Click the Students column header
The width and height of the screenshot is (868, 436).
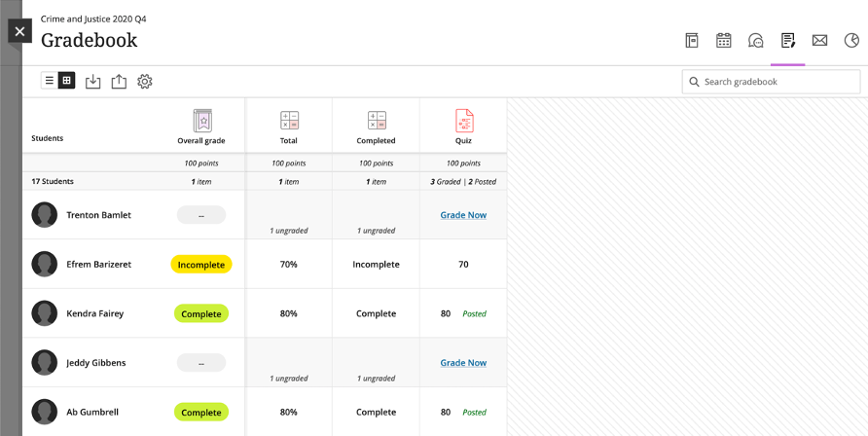[x=47, y=138]
